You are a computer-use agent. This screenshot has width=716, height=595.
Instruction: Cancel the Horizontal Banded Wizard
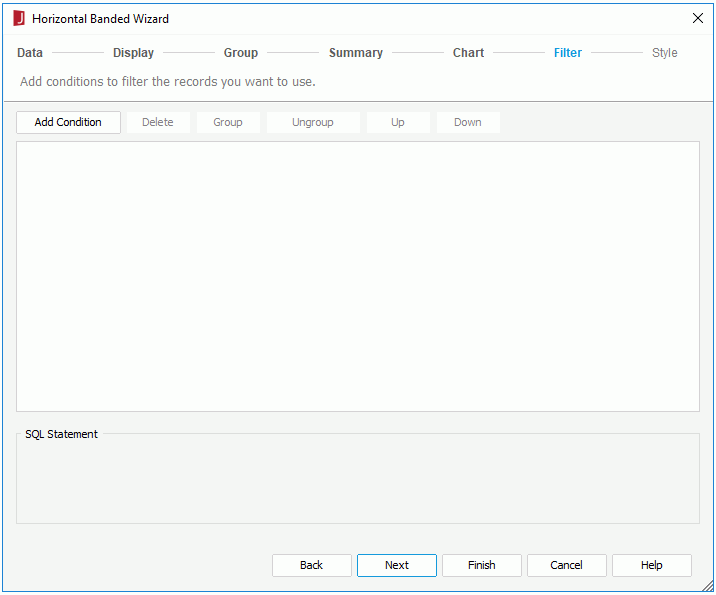[567, 565]
